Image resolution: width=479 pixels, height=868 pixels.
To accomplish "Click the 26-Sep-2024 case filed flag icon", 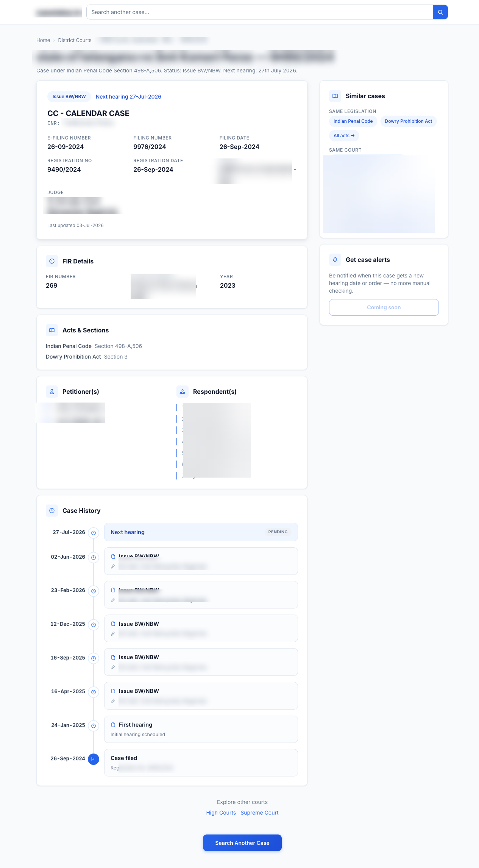I will point(94,759).
